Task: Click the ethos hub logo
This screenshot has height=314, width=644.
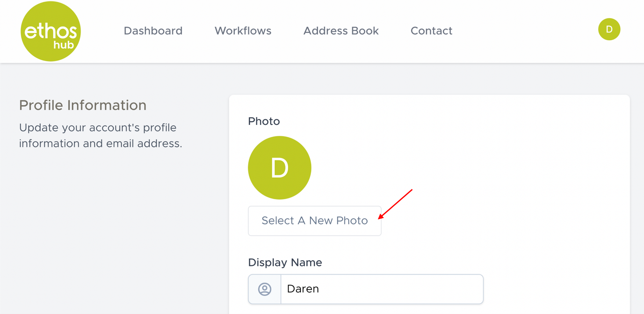Action: [51, 31]
